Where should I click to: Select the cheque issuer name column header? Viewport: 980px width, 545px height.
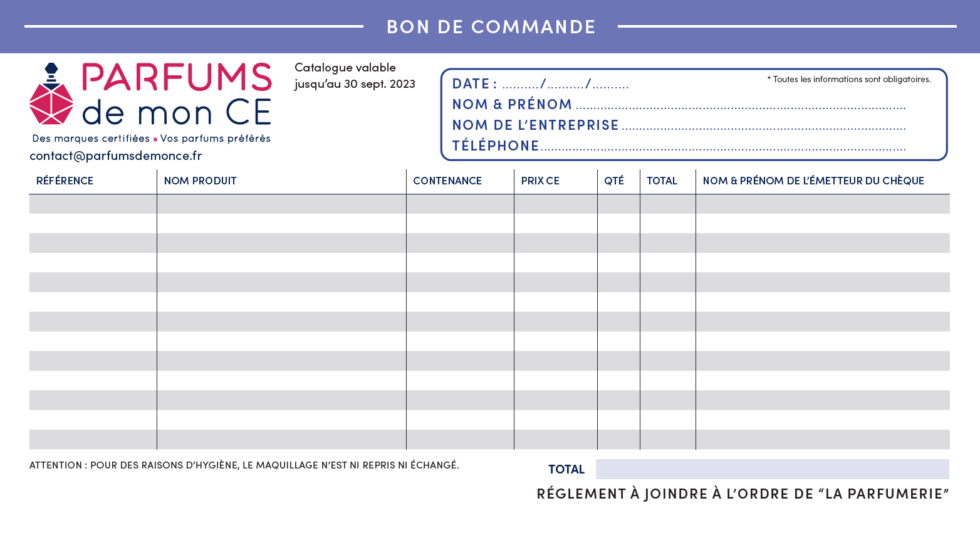click(x=813, y=181)
